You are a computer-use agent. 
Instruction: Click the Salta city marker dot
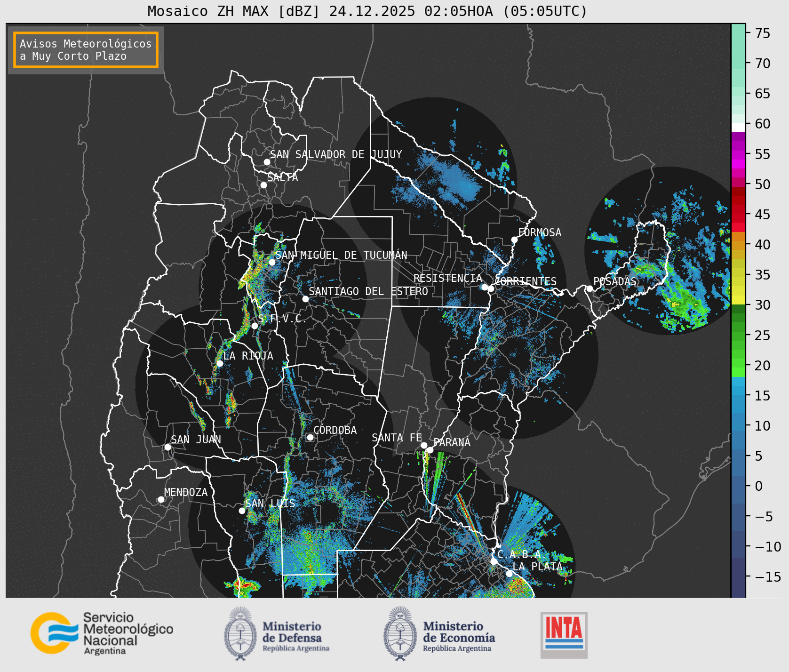263,185
